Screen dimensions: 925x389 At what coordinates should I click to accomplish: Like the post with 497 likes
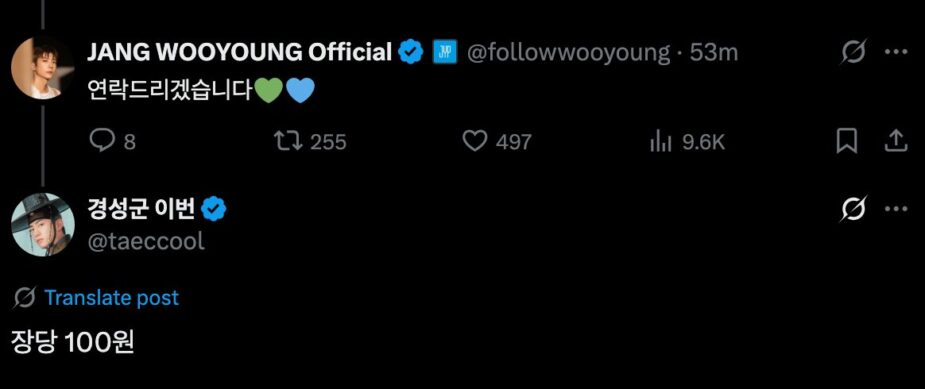pos(475,141)
